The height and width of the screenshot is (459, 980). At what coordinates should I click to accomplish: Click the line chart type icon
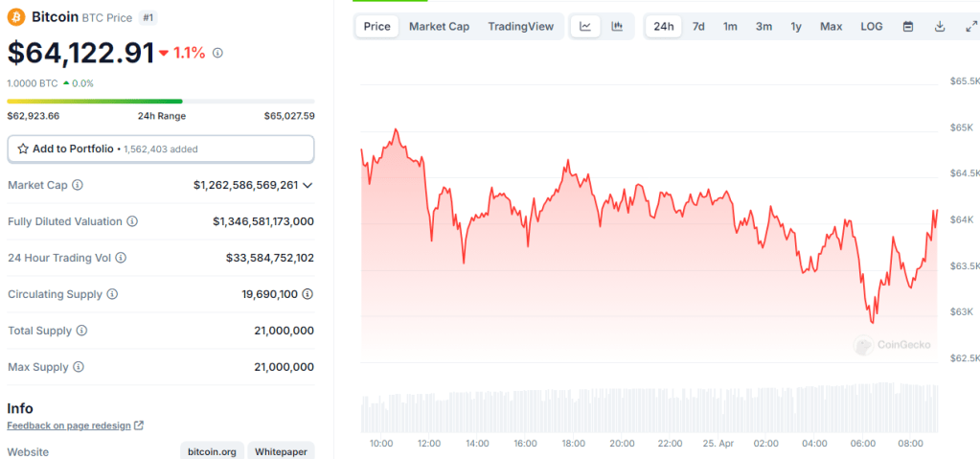pyautogui.click(x=585, y=26)
